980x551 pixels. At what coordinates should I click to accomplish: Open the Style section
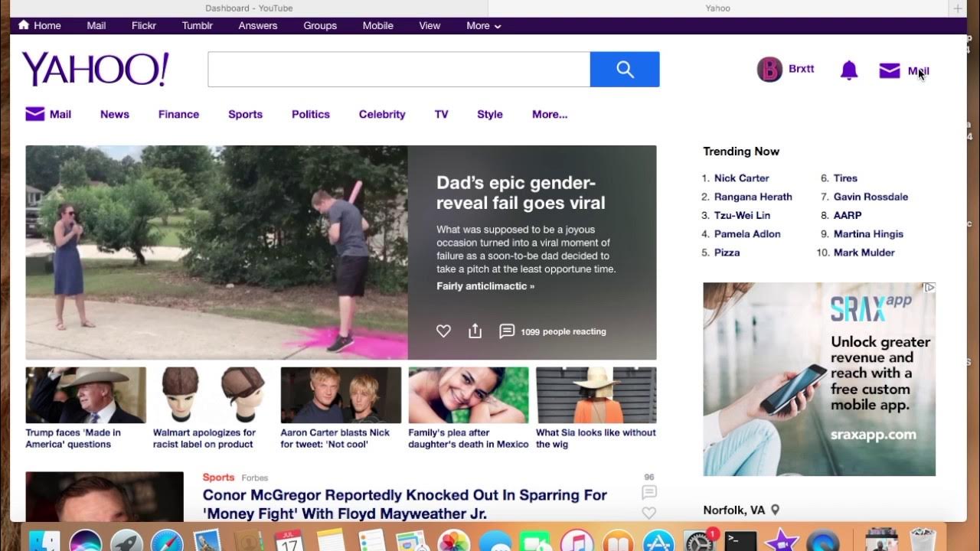point(490,114)
